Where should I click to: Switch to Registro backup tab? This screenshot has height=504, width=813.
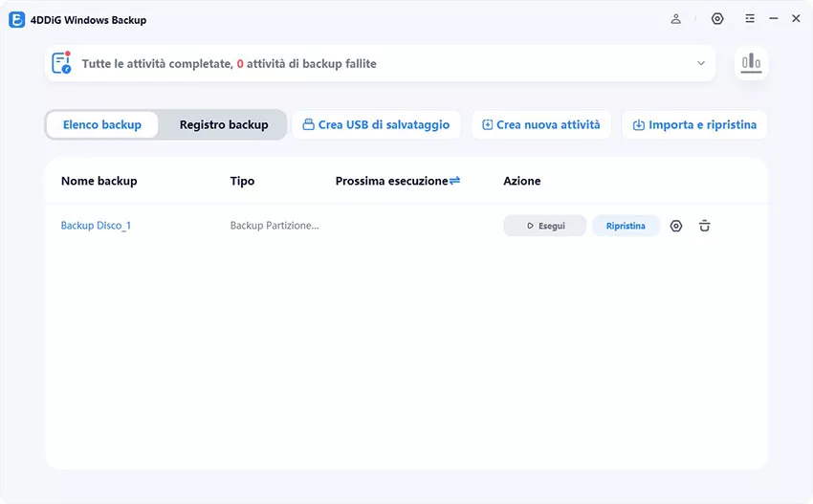click(224, 124)
